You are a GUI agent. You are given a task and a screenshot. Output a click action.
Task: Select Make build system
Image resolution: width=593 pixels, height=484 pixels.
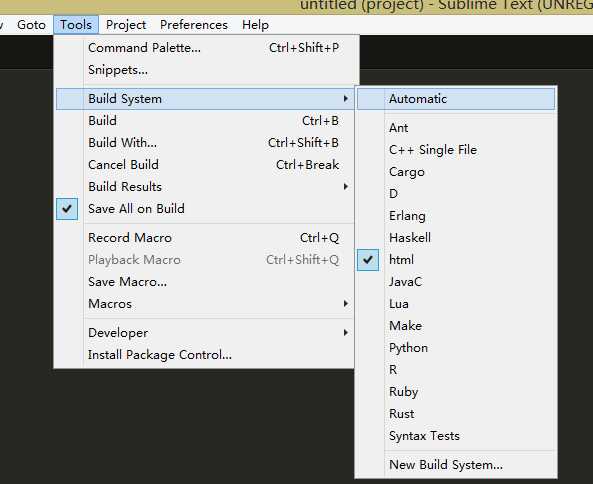(456, 326)
